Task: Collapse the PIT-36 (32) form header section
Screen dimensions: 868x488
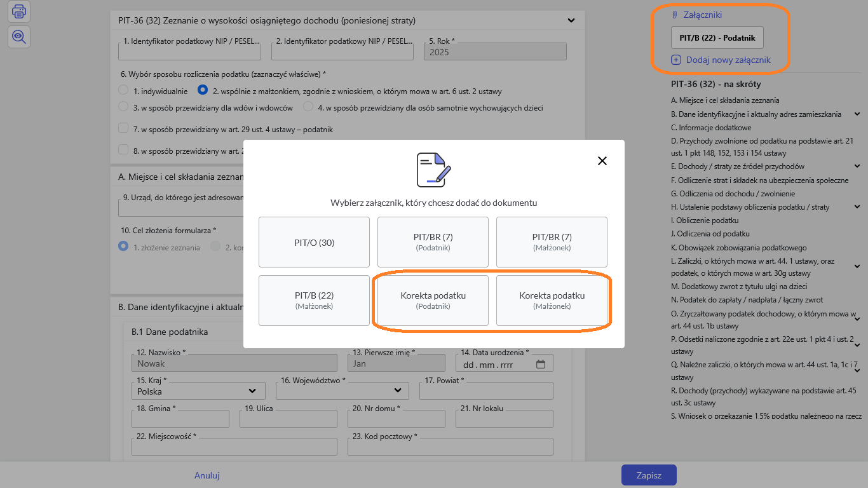Action: [x=571, y=20]
